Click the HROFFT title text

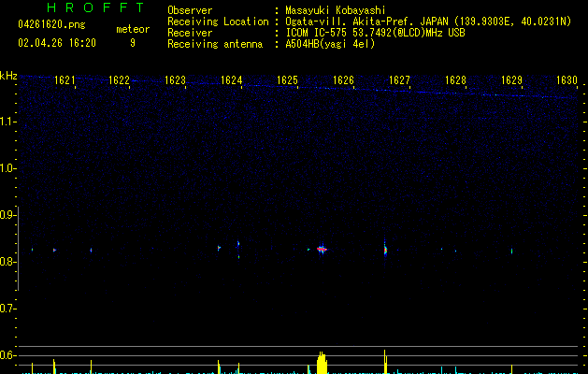(95, 7)
